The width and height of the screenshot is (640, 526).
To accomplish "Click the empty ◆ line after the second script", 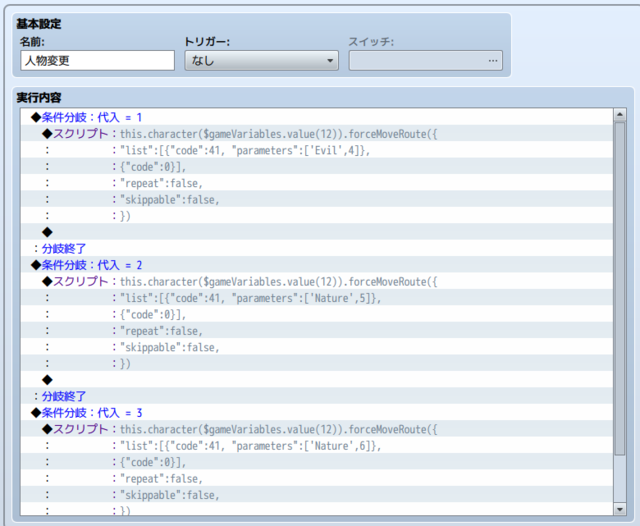I will (x=317, y=380).
